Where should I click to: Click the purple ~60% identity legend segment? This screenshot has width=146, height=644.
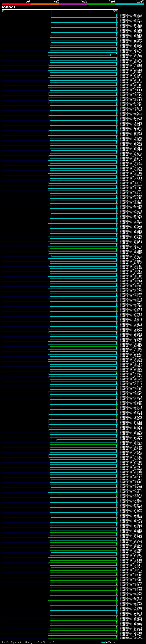73,4
